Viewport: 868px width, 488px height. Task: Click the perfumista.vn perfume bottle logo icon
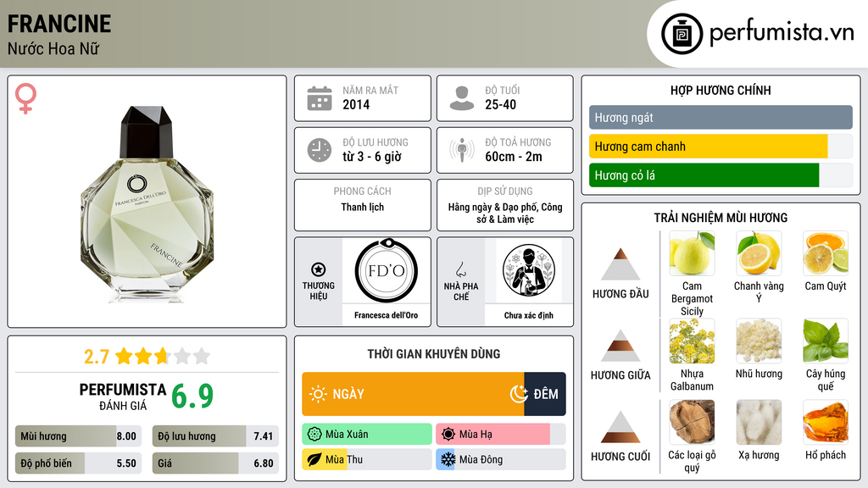682,34
